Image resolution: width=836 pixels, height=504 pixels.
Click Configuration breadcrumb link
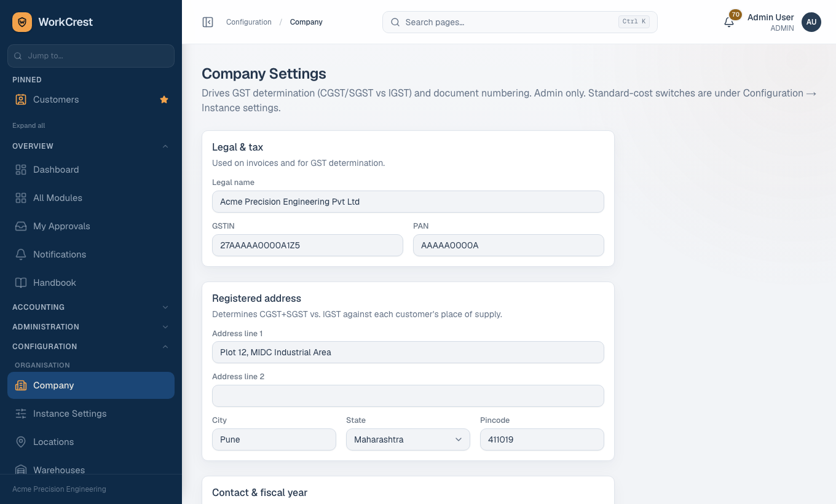[249, 22]
